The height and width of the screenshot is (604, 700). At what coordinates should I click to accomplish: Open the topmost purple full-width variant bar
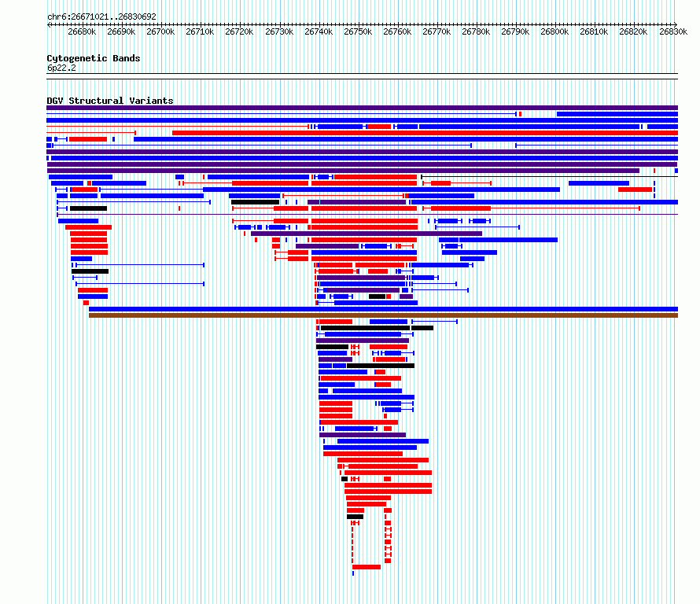[x=362, y=108]
